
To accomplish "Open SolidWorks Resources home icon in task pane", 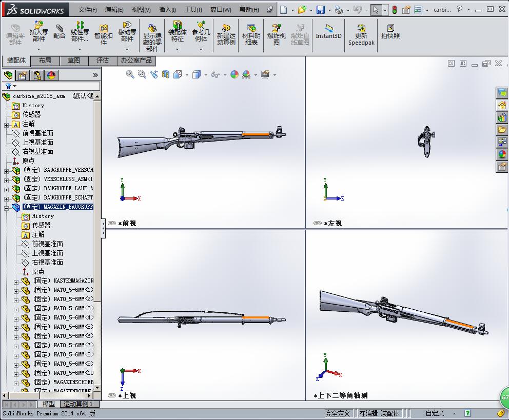I will pos(502,105).
